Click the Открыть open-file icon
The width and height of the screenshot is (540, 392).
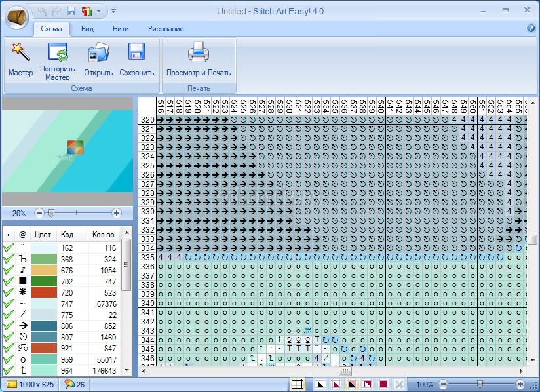tap(98, 52)
